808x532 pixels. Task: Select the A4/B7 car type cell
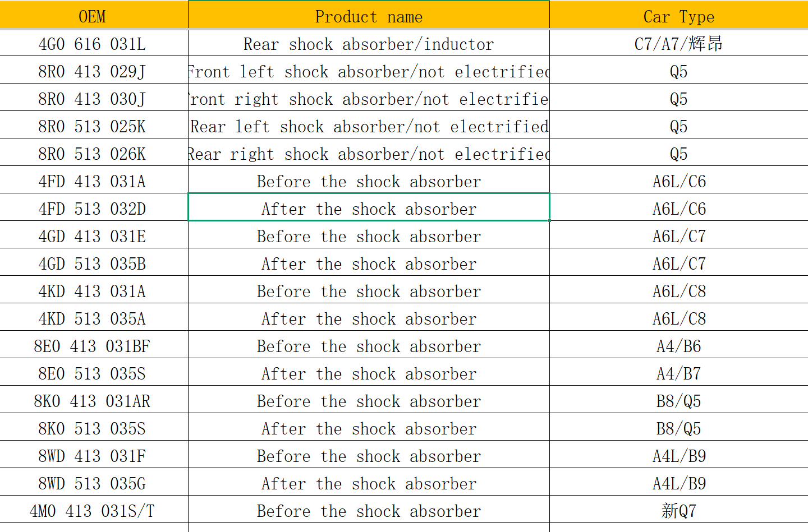click(x=678, y=373)
